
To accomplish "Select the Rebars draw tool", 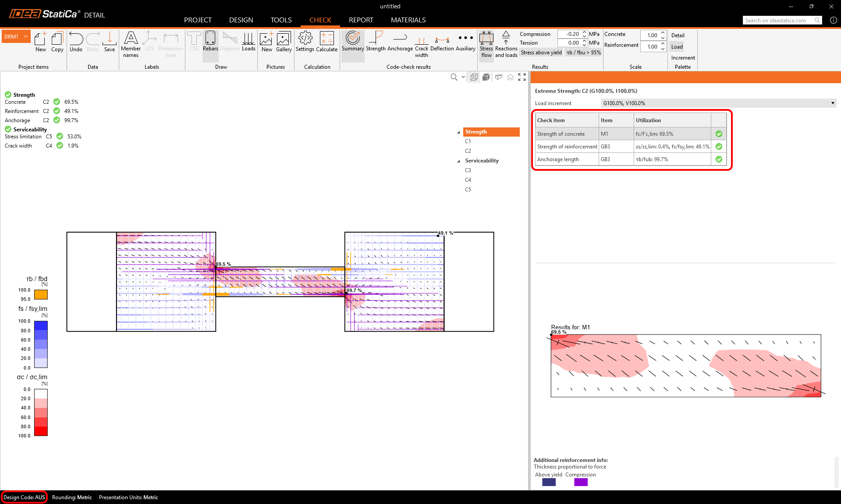I will [x=210, y=42].
